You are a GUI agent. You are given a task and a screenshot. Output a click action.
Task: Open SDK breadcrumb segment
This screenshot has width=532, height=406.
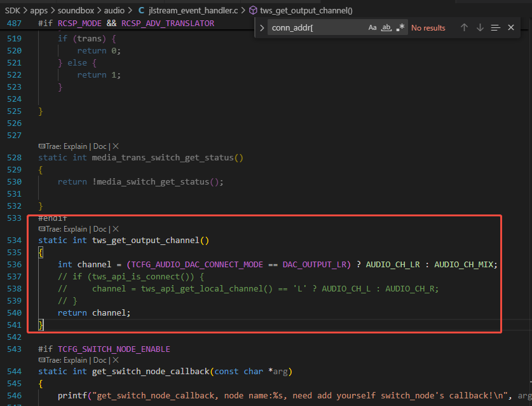tap(13, 11)
